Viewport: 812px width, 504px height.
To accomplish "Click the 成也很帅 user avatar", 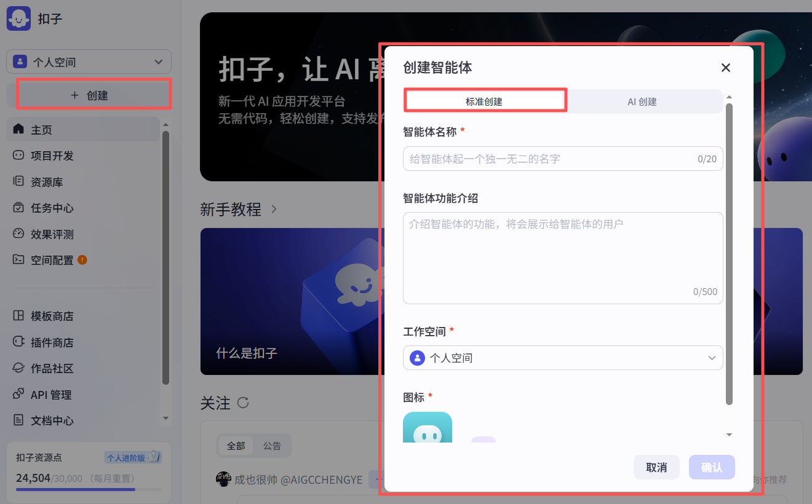I will tap(223, 479).
